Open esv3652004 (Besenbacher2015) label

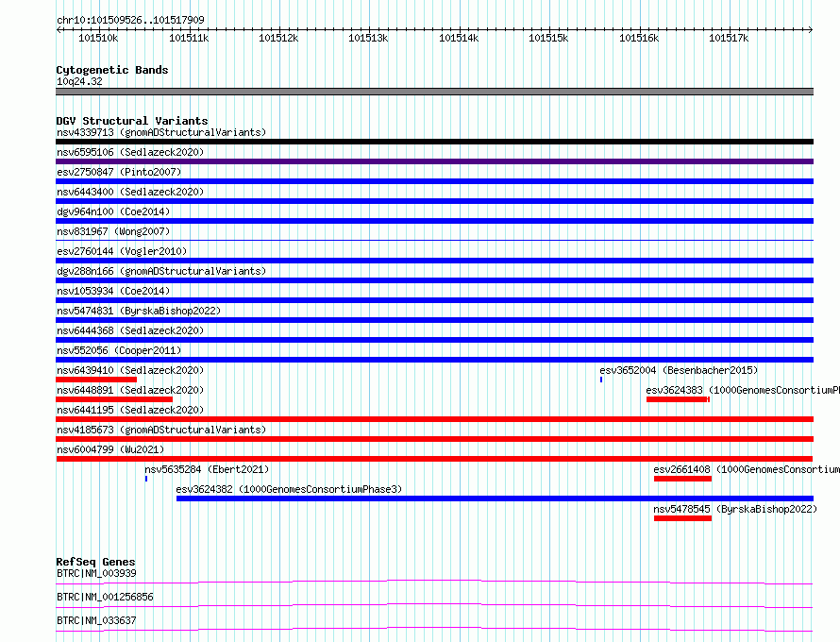(x=679, y=370)
